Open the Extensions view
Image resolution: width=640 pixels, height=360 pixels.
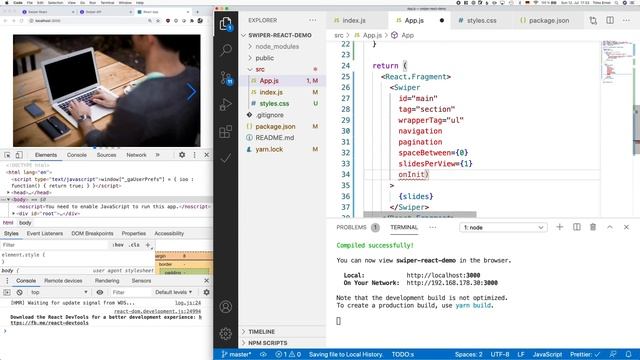click(226, 131)
